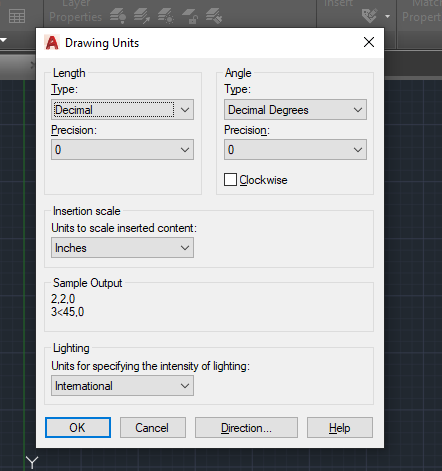This screenshot has width=442, height=471.
Task: Click the Layer Lock padlock icon
Action: click(x=190, y=16)
